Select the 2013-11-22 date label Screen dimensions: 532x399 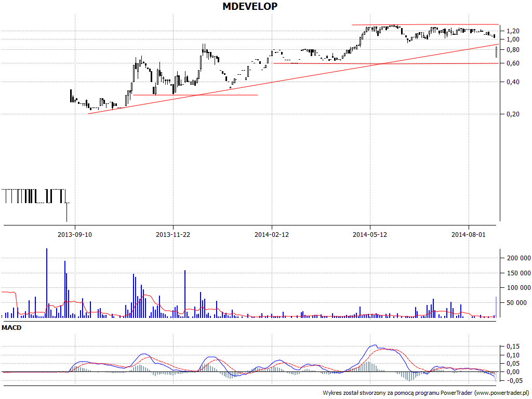(x=173, y=234)
